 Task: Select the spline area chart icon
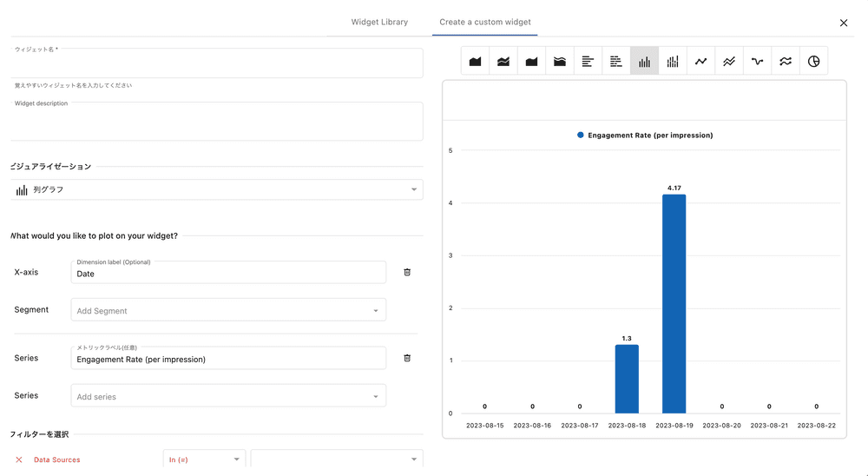click(531, 61)
